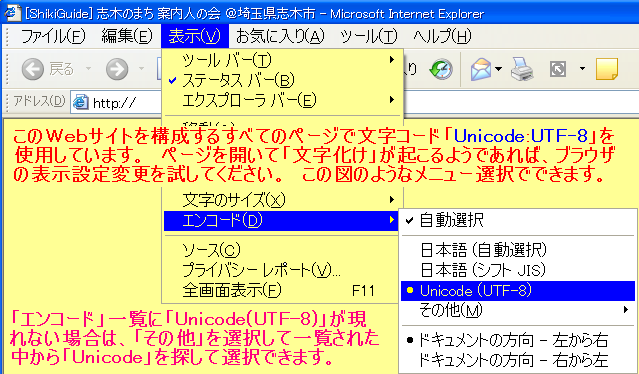Viewport: 639px width, 374px height.
Task: Toggle 自動選択 encoding check item
Action: click(518, 220)
